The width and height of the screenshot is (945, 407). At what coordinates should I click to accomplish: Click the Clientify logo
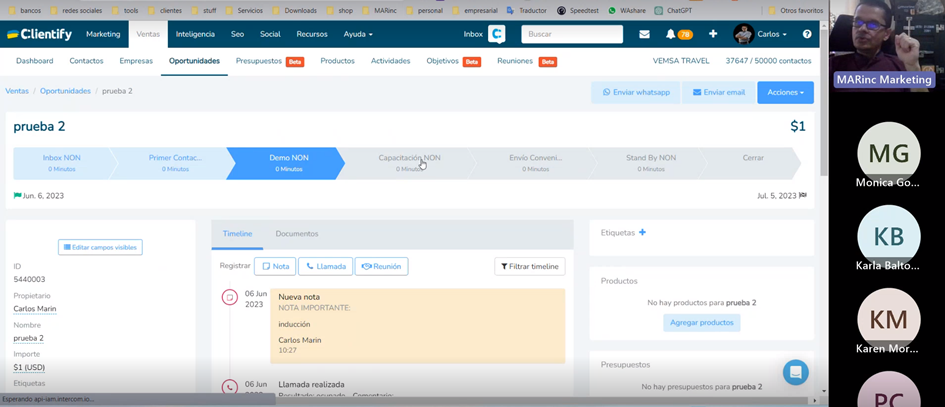[x=40, y=34]
